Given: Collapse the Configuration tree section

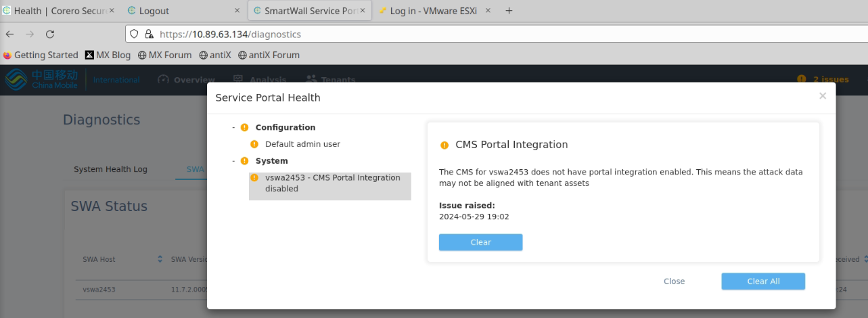Looking at the screenshot, I should point(233,127).
